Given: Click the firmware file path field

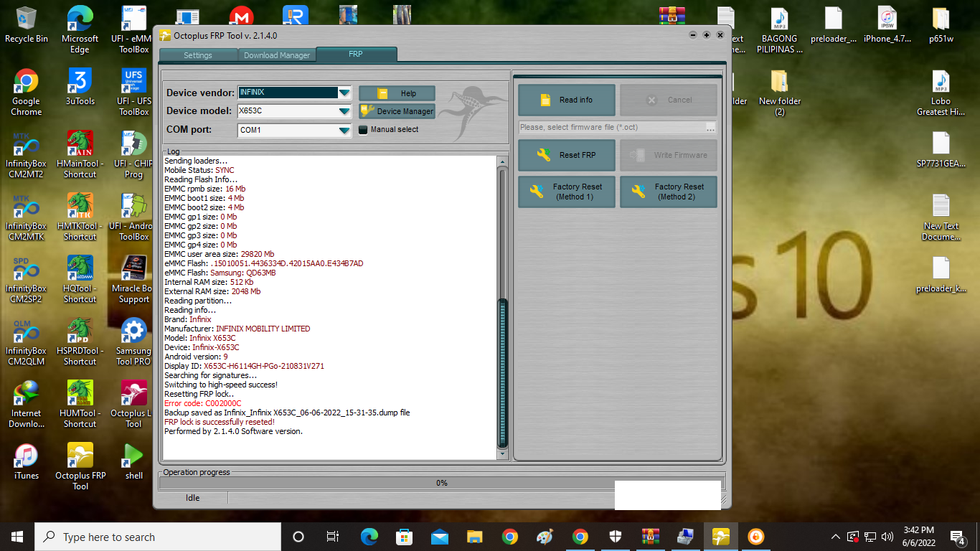Looking at the screenshot, I should (611, 127).
